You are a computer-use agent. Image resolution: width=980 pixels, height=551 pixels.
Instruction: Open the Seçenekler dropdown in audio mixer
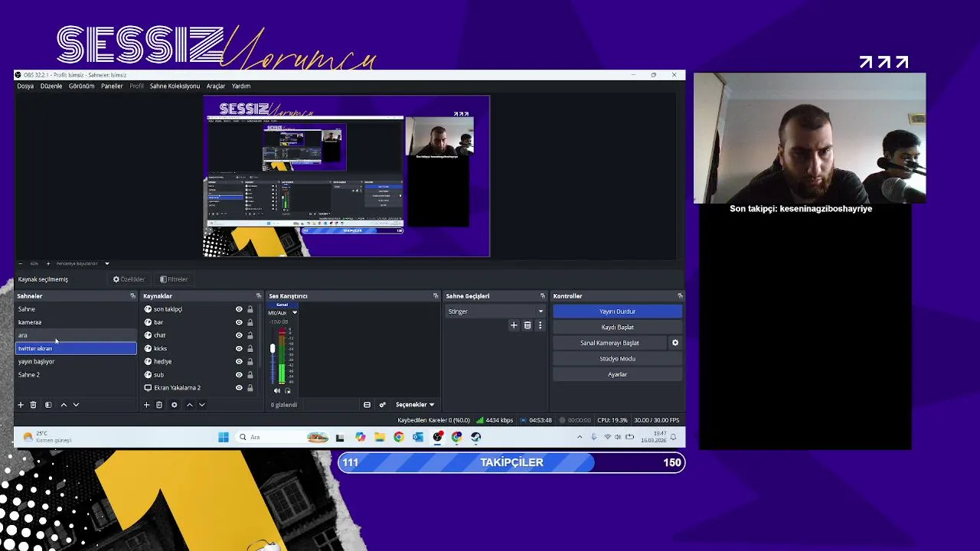pyautogui.click(x=415, y=405)
